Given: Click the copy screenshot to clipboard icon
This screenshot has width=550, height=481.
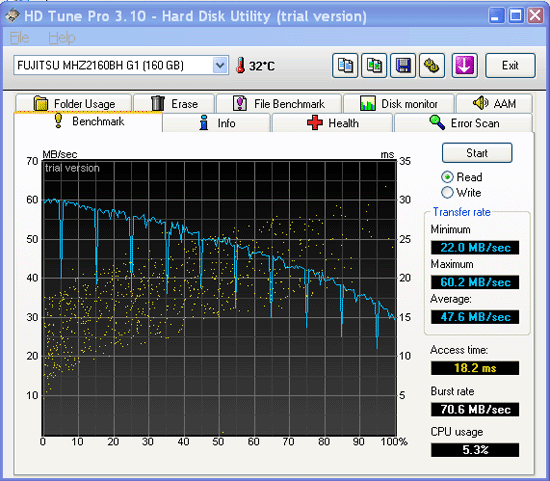Looking at the screenshot, I should coord(374,66).
